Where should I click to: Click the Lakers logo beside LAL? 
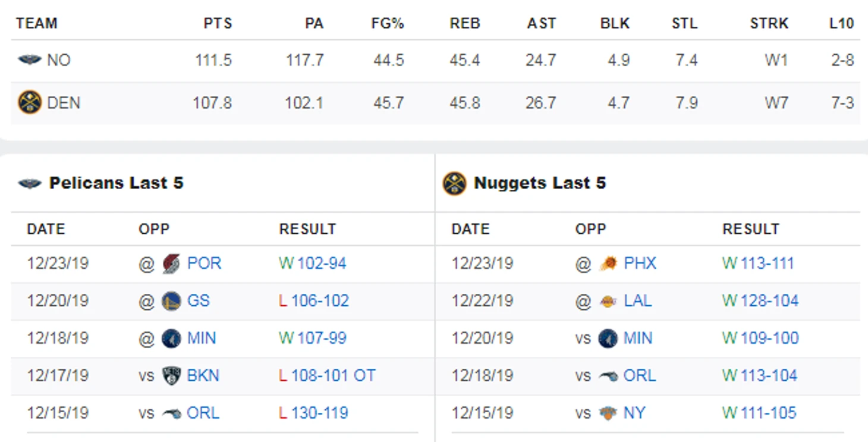(x=608, y=301)
